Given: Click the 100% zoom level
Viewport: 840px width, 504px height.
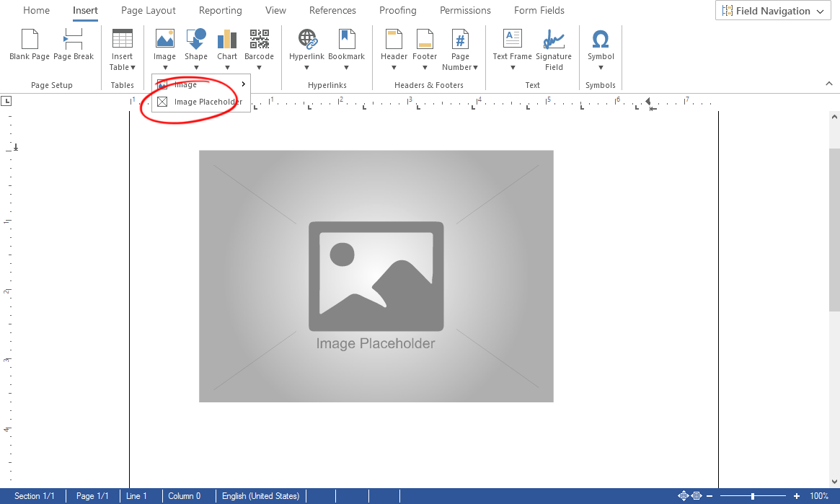Looking at the screenshot, I should 819,496.
